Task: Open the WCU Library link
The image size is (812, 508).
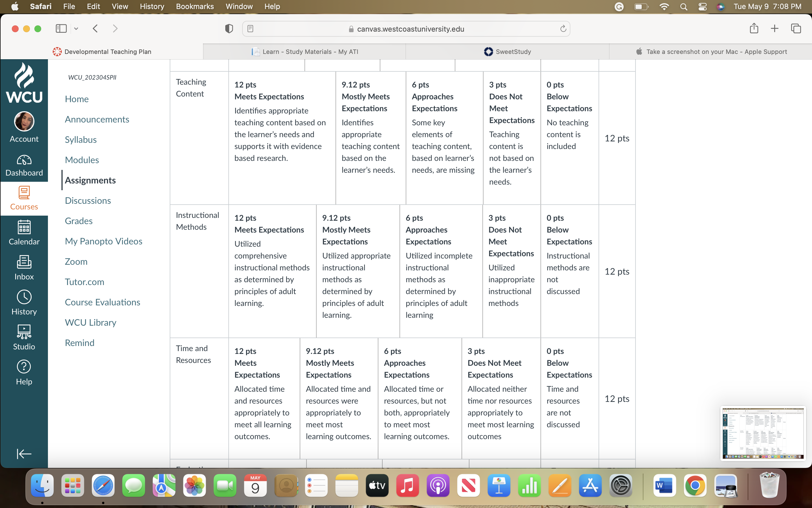Action: coord(91,323)
